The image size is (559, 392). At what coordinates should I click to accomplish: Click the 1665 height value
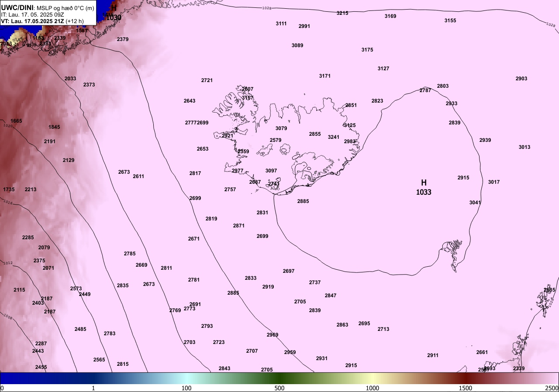coord(16,121)
